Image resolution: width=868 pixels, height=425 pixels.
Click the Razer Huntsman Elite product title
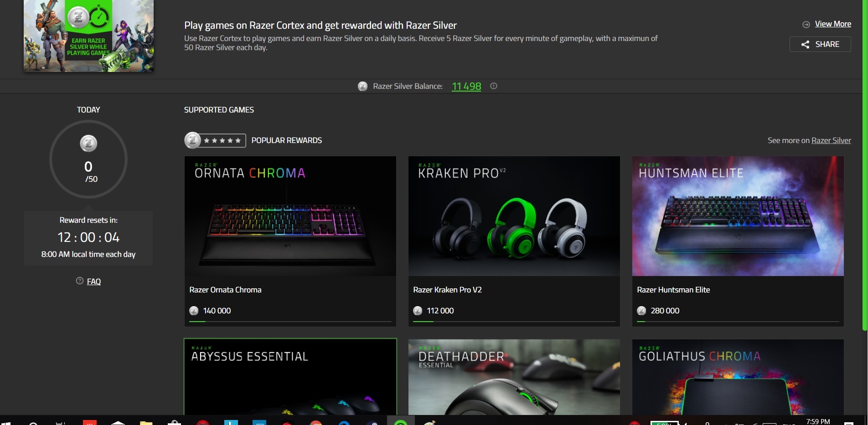coord(673,290)
